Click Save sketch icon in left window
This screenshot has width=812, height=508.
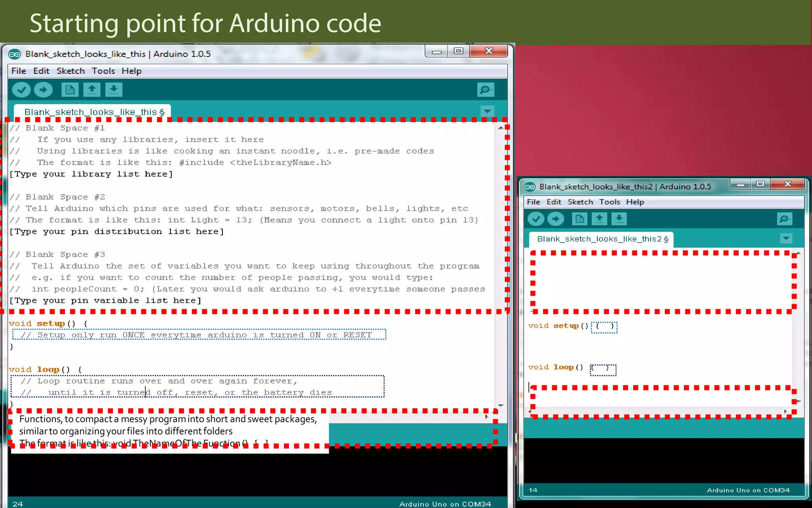(x=114, y=90)
